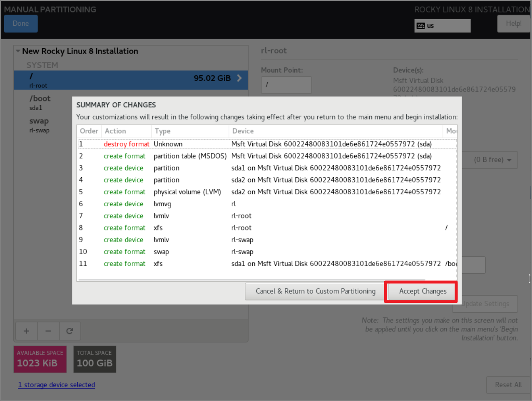Click the AVAILABLE SPACE 1023 KiB box
Viewport: 532px width, 401px height.
point(40,359)
